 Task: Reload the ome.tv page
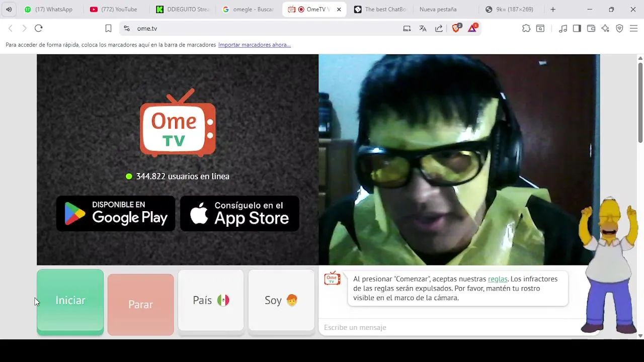tap(39, 29)
